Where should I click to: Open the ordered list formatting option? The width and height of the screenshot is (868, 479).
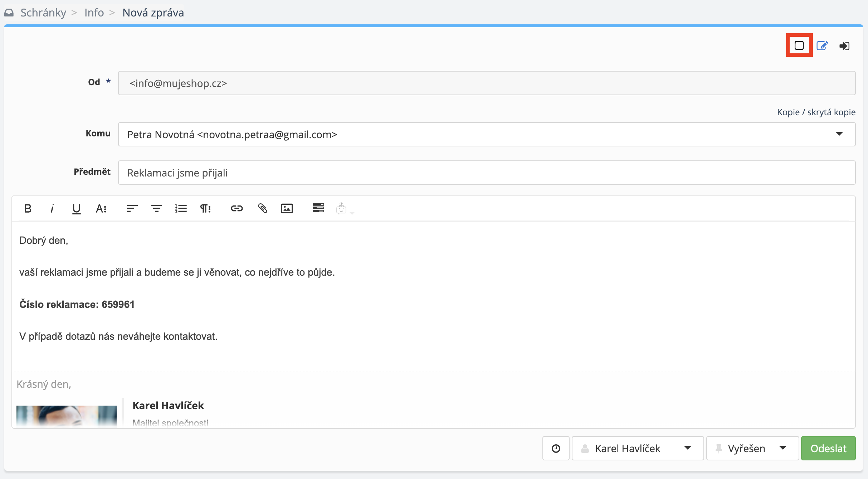181,208
